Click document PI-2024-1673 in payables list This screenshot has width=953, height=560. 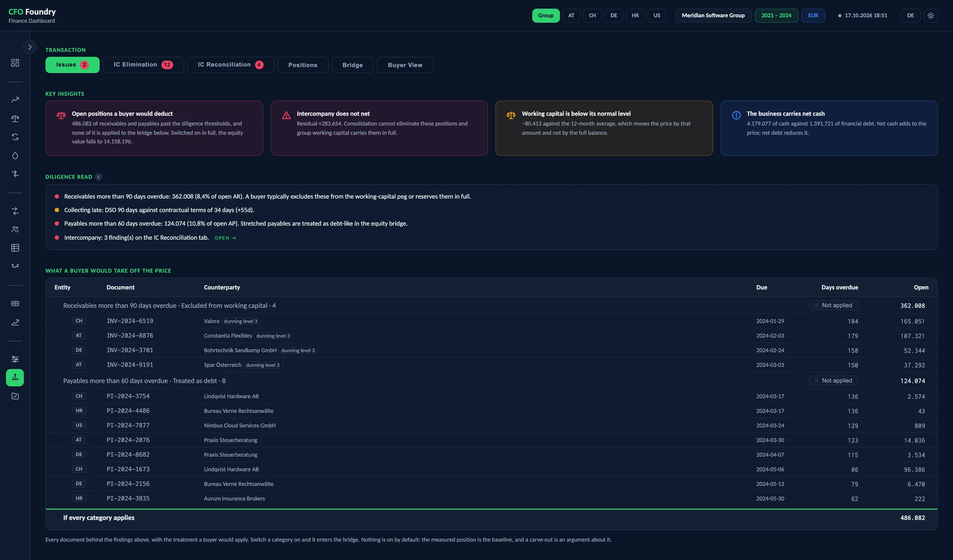tap(128, 469)
